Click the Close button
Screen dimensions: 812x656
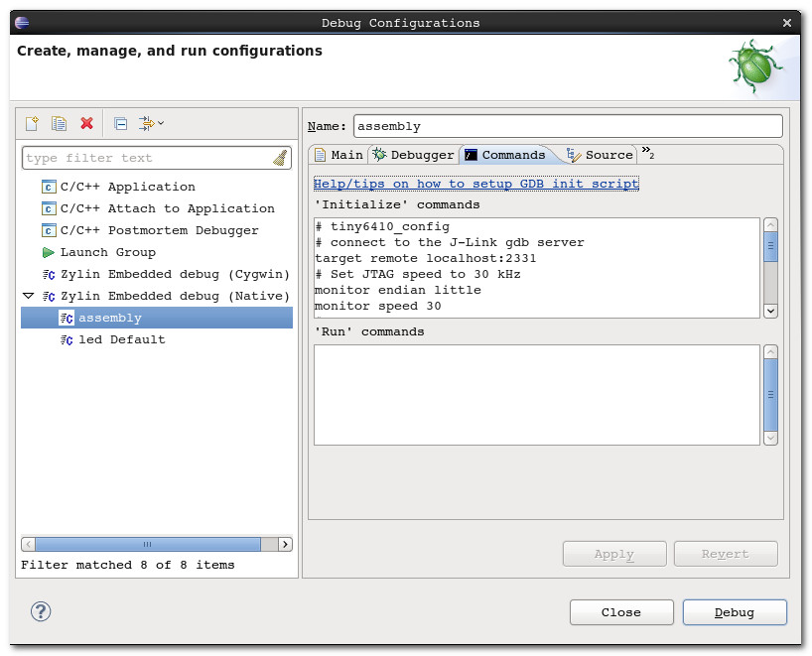click(621, 612)
